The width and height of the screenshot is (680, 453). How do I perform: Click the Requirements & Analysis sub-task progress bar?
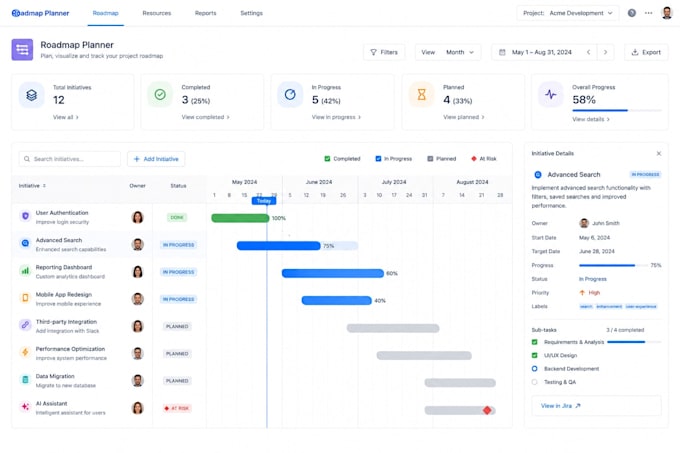click(634, 342)
